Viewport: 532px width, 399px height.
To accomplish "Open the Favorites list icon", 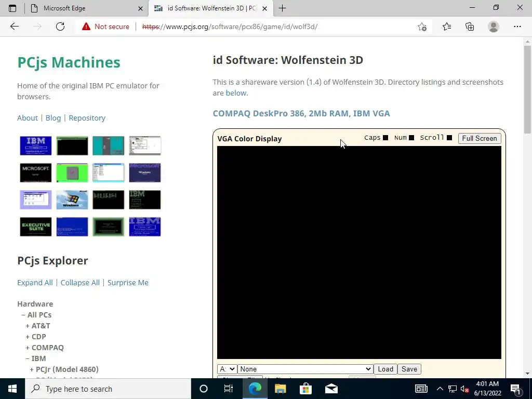I will pyautogui.click(x=446, y=26).
